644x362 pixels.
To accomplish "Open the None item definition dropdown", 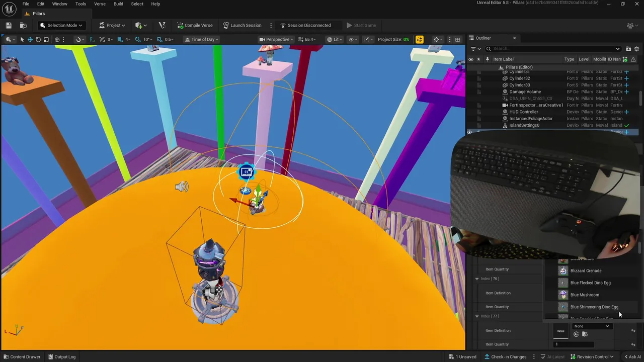I will [592, 326].
